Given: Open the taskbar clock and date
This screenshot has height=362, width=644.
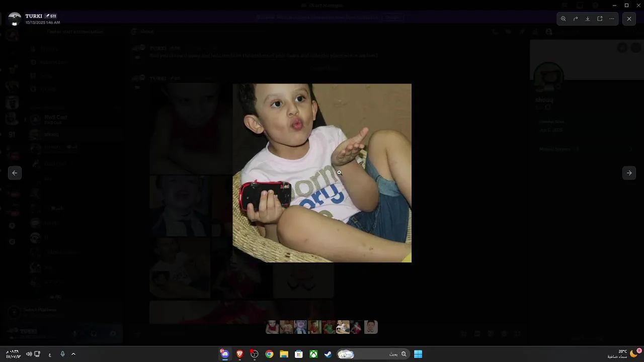Looking at the screenshot, I should [x=13, y=354].
